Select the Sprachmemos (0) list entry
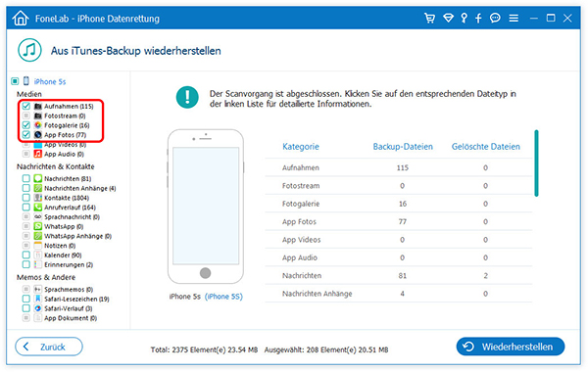The image size is (588, 372). (69, 290)
